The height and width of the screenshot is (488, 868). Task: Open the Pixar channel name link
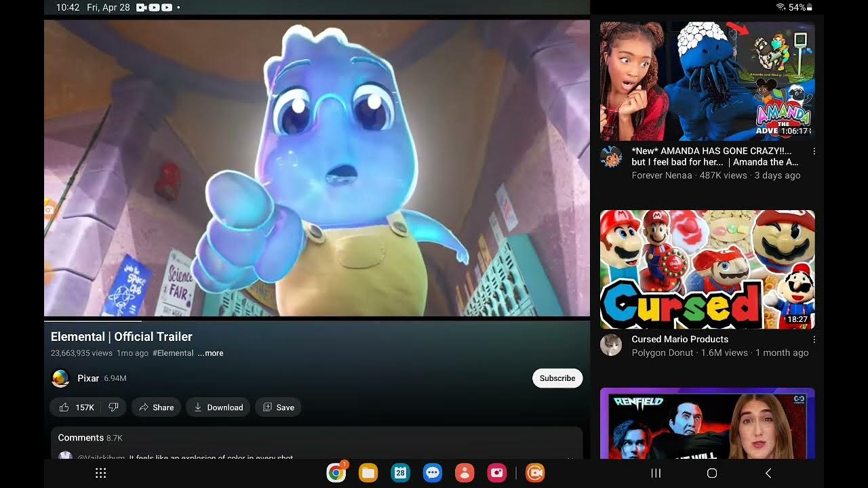tap(88, 378)
